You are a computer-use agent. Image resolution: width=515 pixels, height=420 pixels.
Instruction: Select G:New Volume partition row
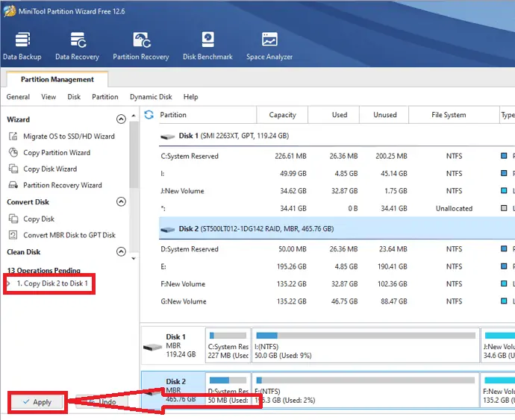[337, 301]
